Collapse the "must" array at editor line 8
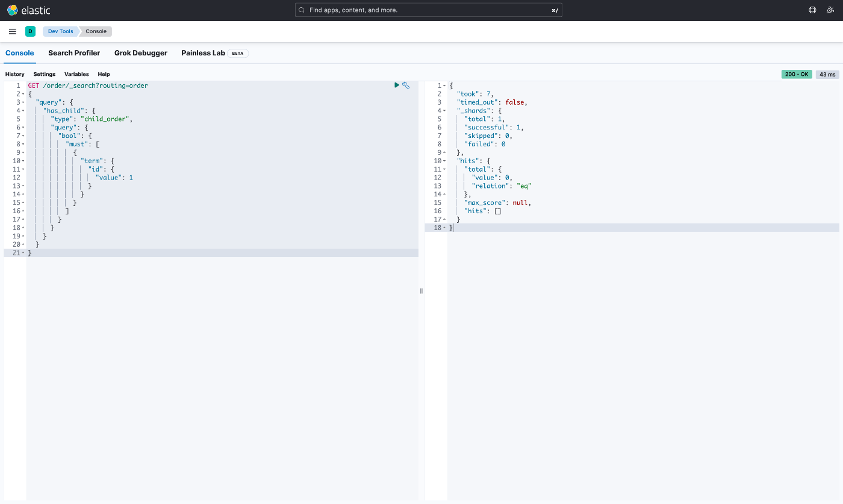 [x=23, y=145]
